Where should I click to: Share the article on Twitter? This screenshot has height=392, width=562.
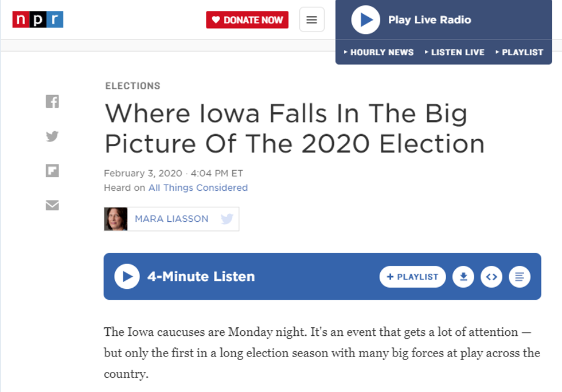(52, 136)
